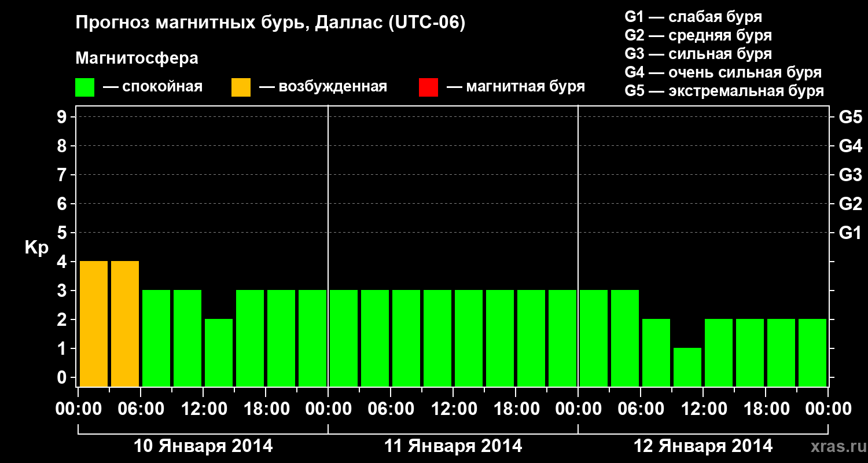This screenshot has height=463, width=868.
Task: Click the '— возбужденная' legend label
Action: click(x=323, y=87)
